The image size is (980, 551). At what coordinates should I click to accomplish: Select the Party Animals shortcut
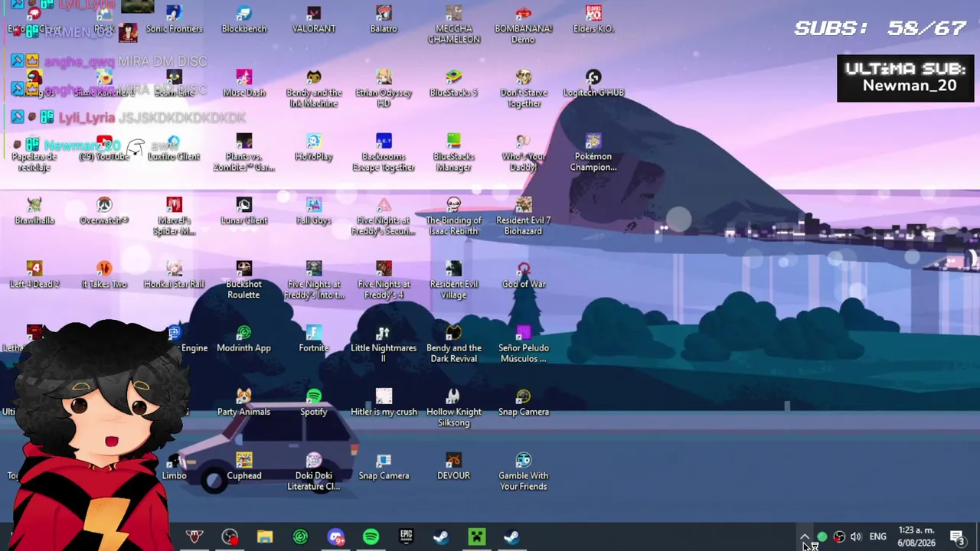click(x=244, y=403)
